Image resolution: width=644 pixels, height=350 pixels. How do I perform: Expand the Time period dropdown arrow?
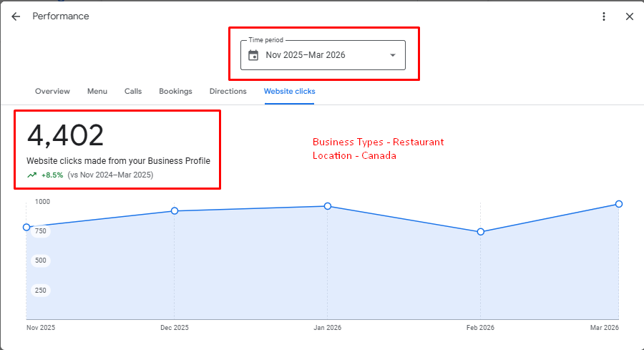click(x=392, y=55)
